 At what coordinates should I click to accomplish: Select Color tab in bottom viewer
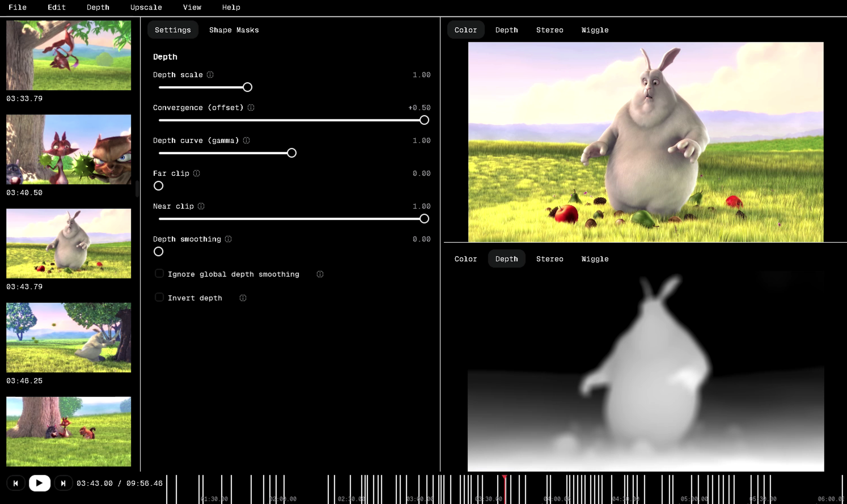coord(466,259)
